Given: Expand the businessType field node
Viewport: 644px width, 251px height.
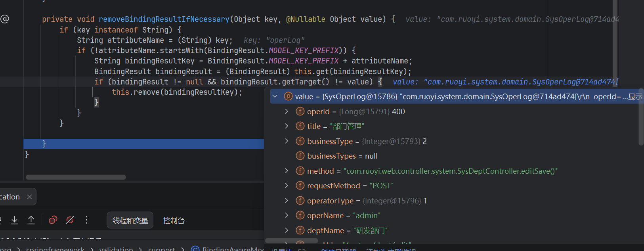Looking at the screenshot, I should click(x=287, y=141).
